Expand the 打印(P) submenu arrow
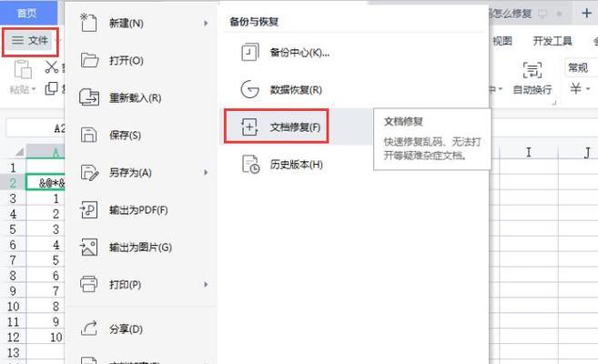This screenshot has width=598, height=364. [206, 284]
